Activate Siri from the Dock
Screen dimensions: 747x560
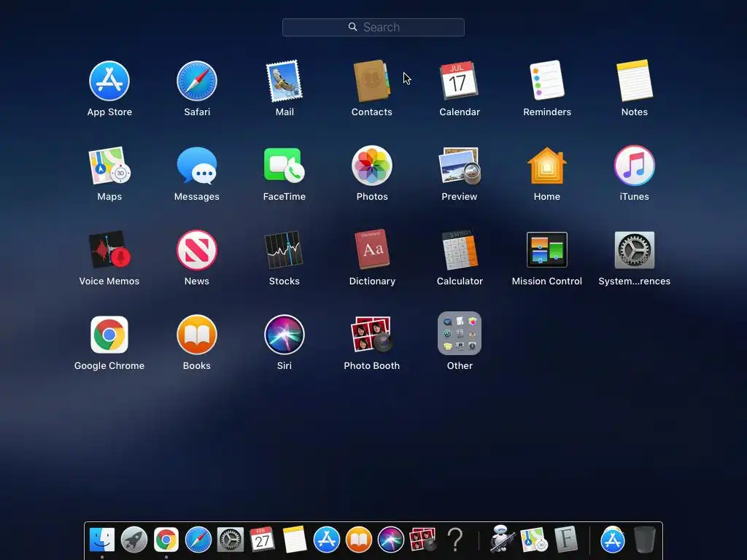pos(391,540)
